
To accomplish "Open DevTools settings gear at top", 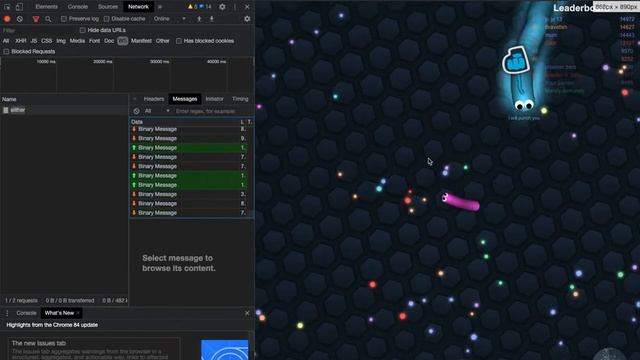I will 222,7.
